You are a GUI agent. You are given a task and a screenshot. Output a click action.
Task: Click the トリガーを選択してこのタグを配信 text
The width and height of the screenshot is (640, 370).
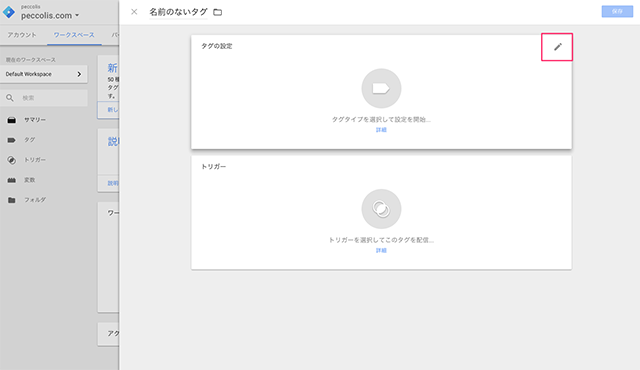[x=381, y=240]
